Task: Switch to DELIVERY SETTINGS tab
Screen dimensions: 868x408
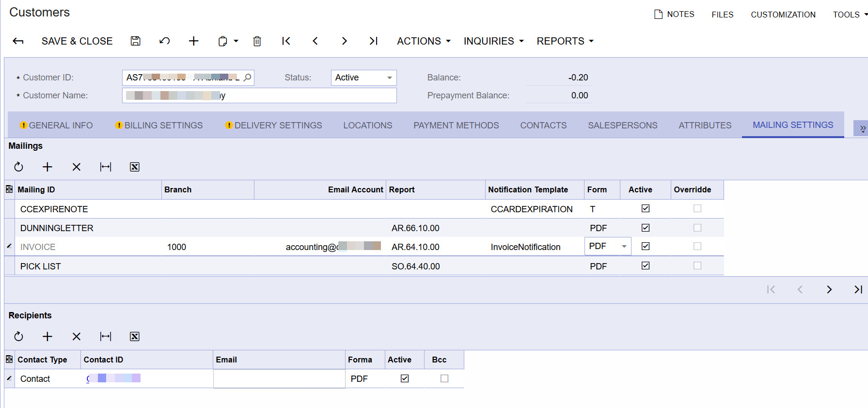Action: tap(274, 126)
